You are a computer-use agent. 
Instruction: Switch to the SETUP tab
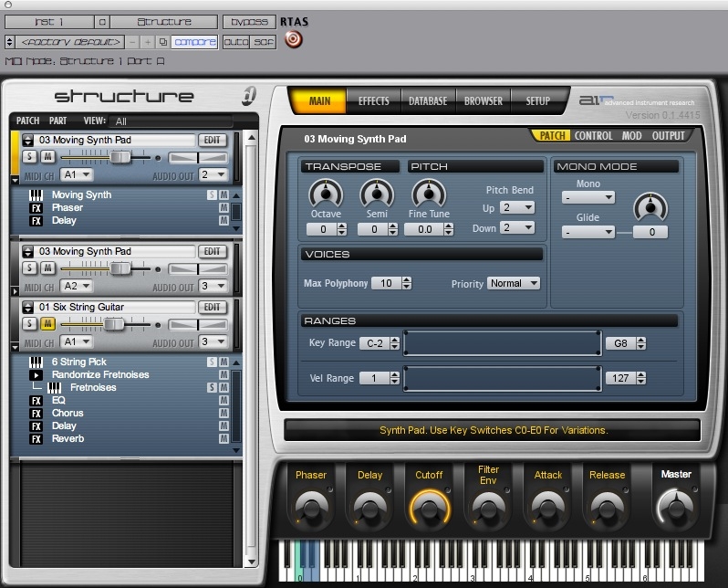[x=537, y=100]
